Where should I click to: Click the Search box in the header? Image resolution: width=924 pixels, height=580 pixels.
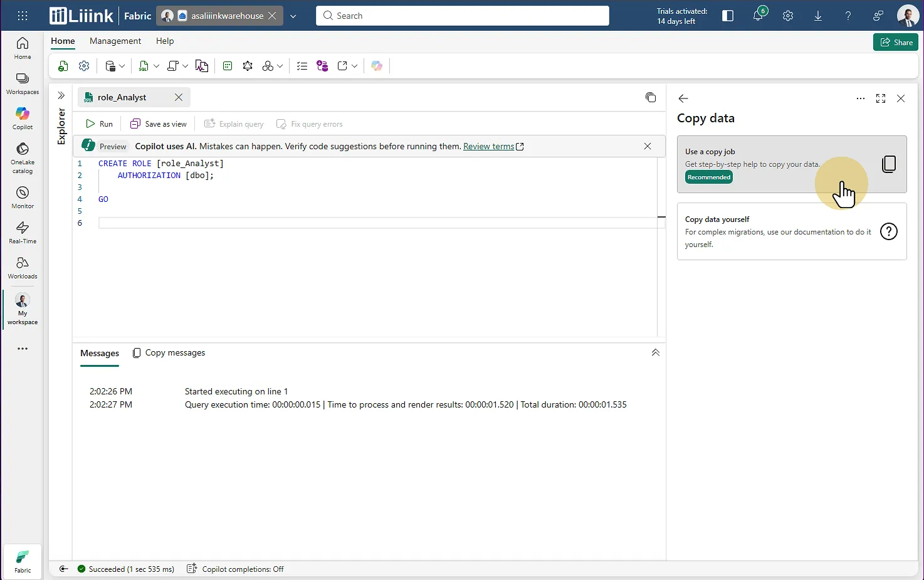463,16
